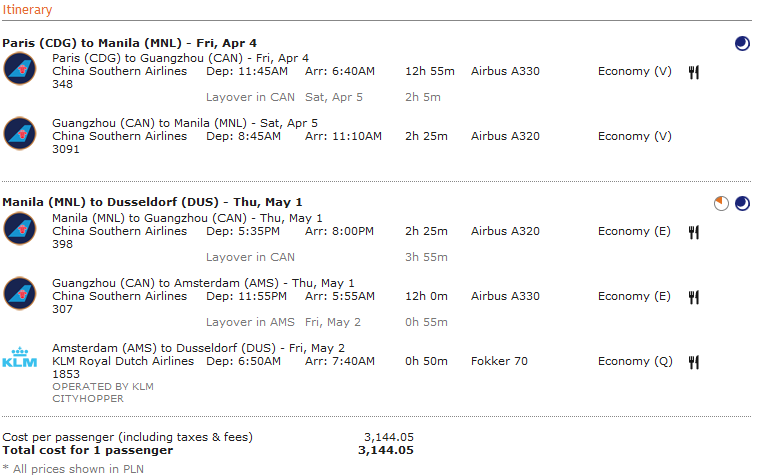Click China Southern logo for Manila to Guangzhou flight
Viewport: 769px width, 475px height.
coord(20,228)
